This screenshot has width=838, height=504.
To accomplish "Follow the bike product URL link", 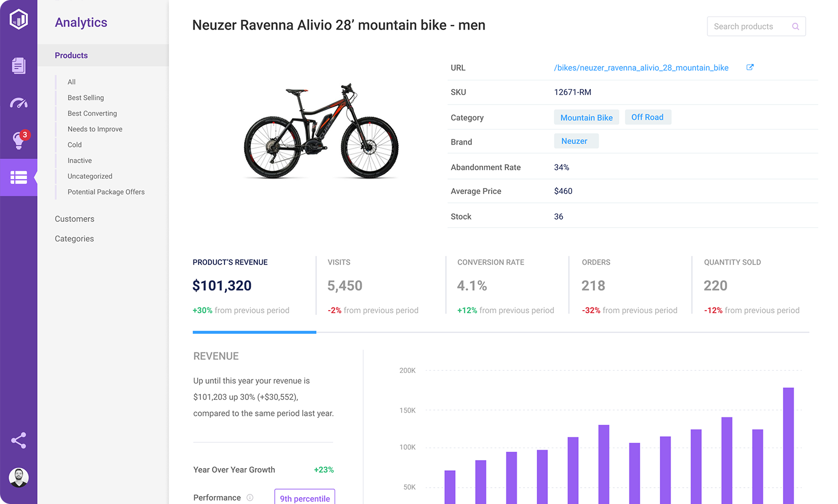I will [641, 68].
